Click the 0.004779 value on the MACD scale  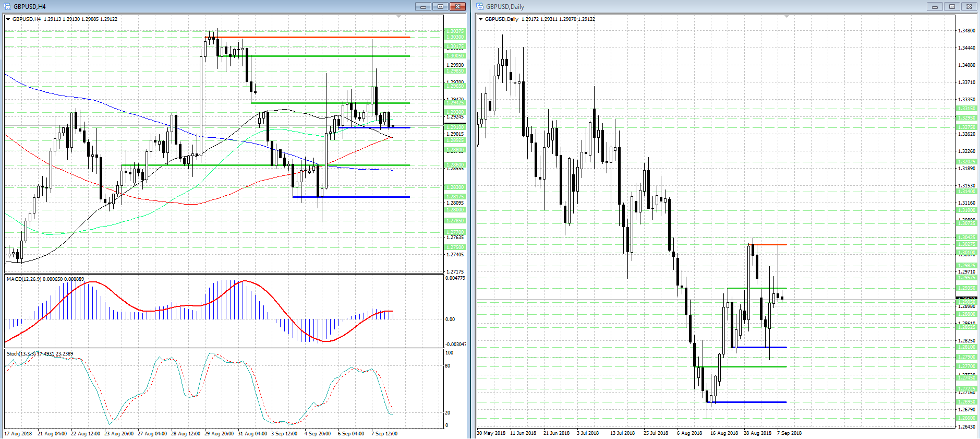coord(455,278)
